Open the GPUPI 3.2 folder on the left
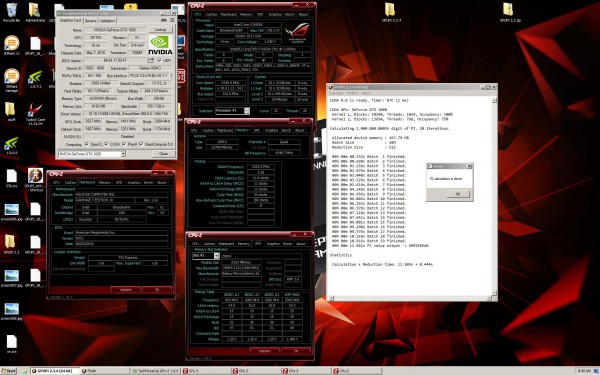 (11, 244)
